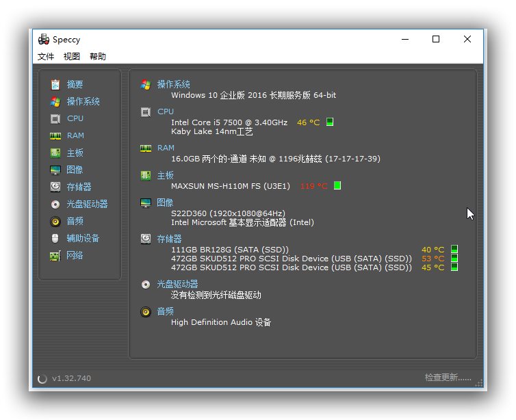The image size is (516, 420).
Task: Click the 辅助设备 mouse icon in sidebar
Action: (55, 239)
